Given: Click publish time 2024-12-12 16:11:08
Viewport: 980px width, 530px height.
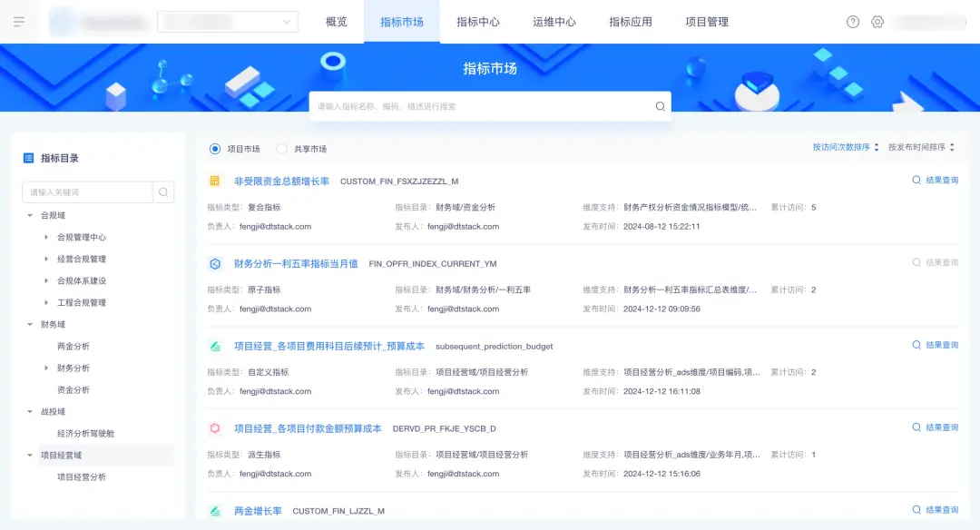Looking at the screenshot, I should point(661,392).
